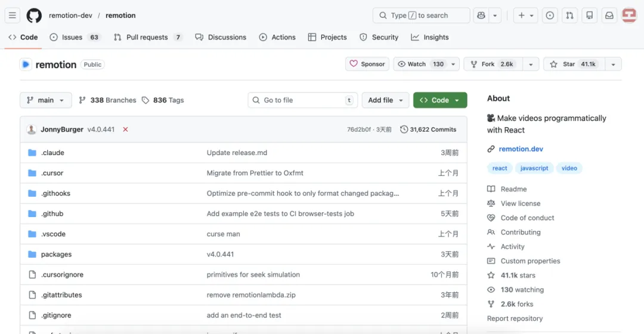The height and width of the screenshot is (334, 644).
Task: Click JonnyBurger's commit author avatar
Action: (x=31, y=129)
